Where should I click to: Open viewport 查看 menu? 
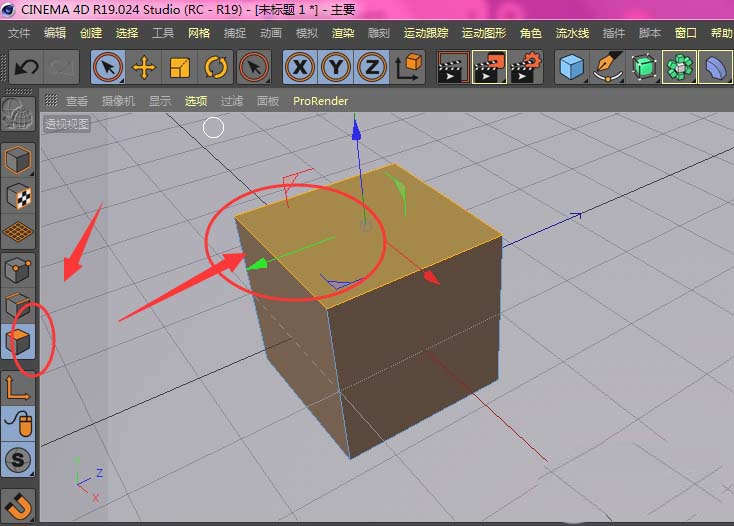(77, 101)
